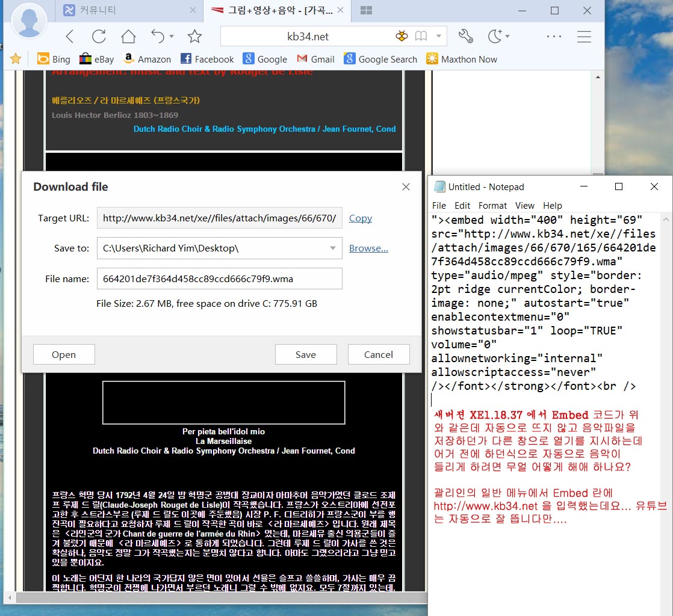673x616 pixels.
Task: Open Notepad's Format menu
Action: tap(492, 205)
